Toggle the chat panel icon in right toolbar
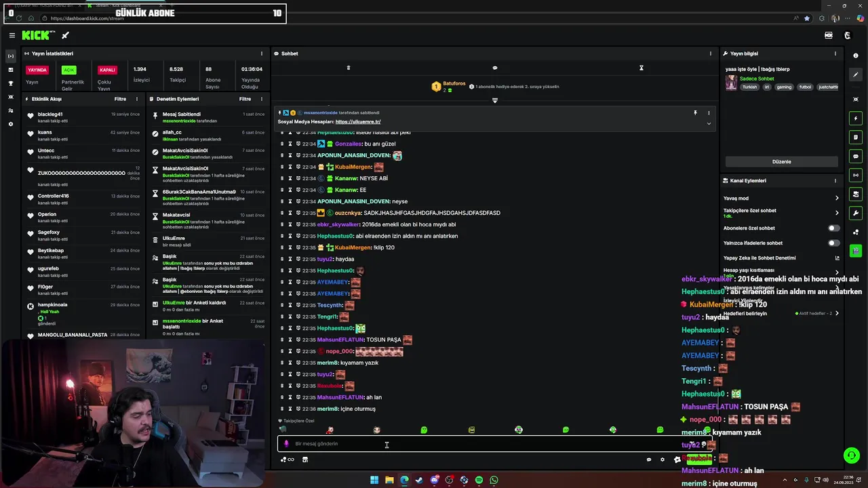Viewport: 868px width, 488px height. pos(856,157)
